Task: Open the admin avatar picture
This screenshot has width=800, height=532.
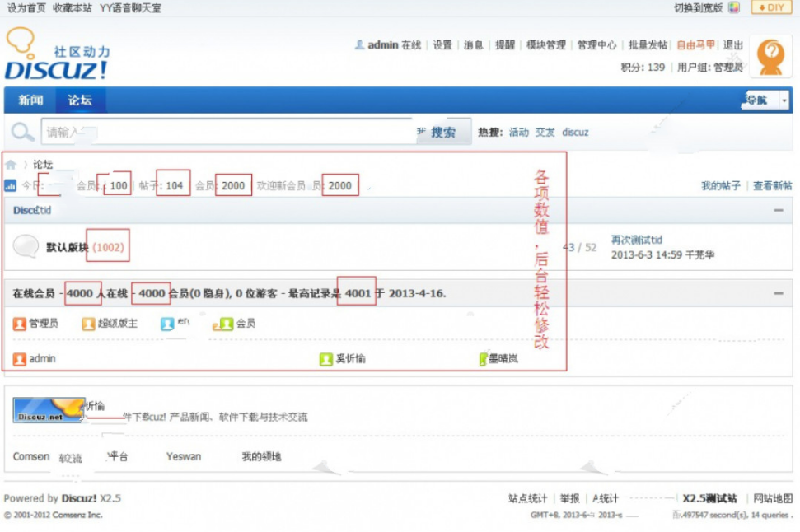Action: pyautogui.click(x=770, y=58)
